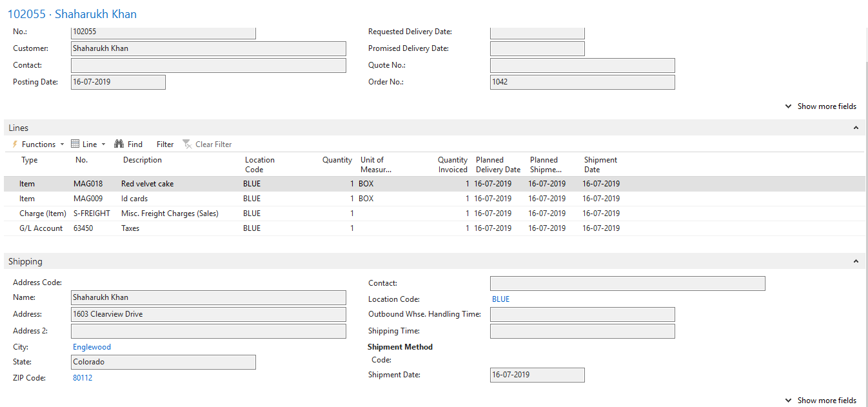Click the Address field with 1603 Clearview Drive

tap(208, 314)
